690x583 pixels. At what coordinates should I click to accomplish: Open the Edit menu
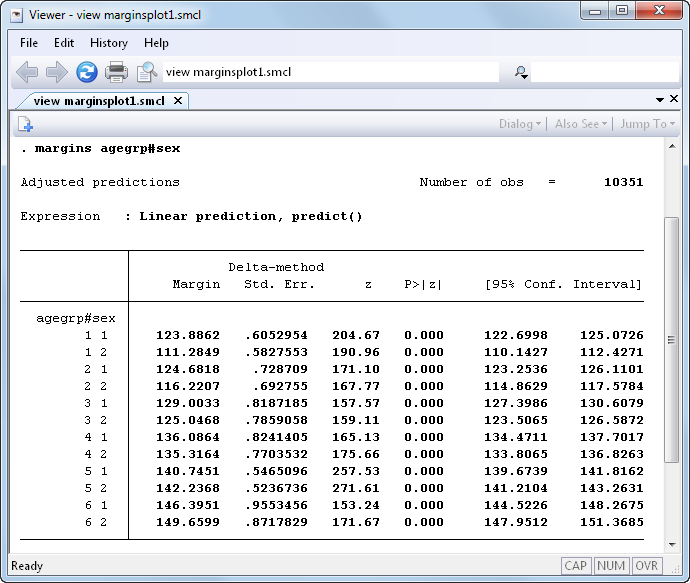point(64,43)
